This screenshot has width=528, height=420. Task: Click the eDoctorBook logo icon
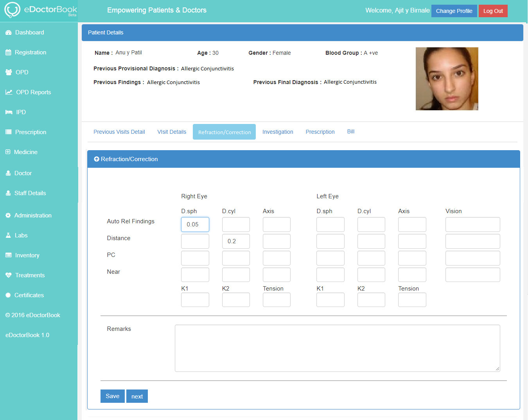(12, 10)
